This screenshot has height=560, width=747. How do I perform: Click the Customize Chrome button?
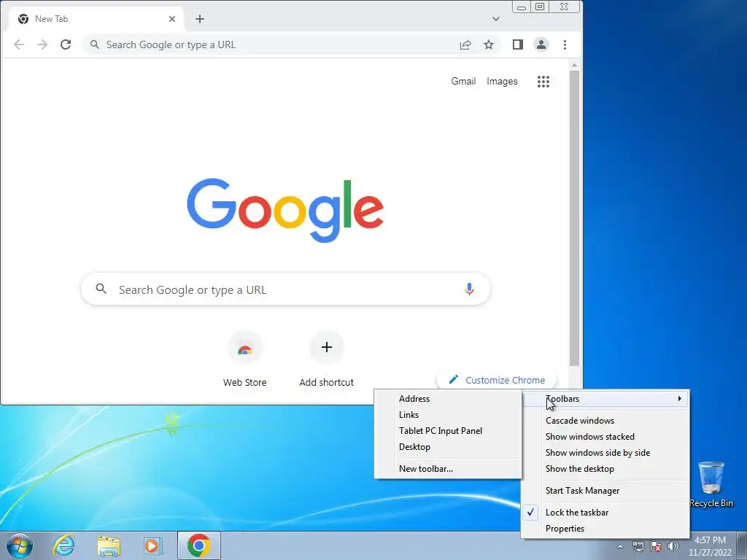[497, 380]
